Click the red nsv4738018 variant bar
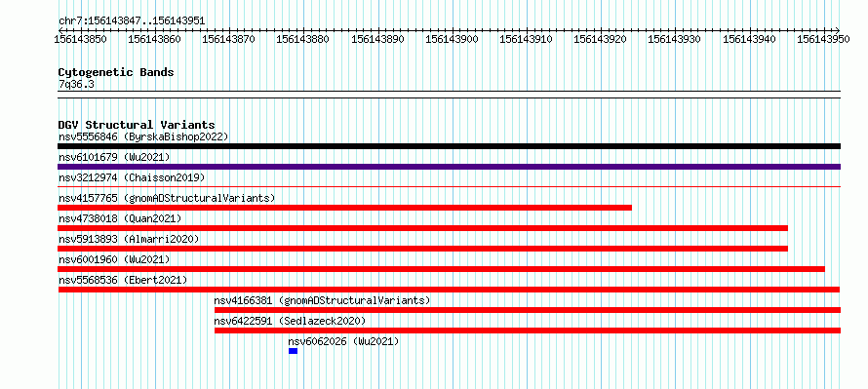Screen dimensions: 868x389 pos(423,228)
